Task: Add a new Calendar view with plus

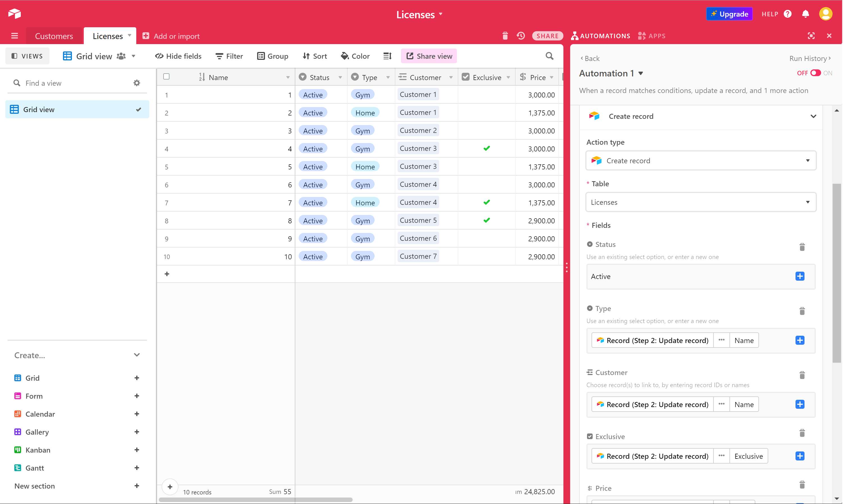Action: pos(137,414)
